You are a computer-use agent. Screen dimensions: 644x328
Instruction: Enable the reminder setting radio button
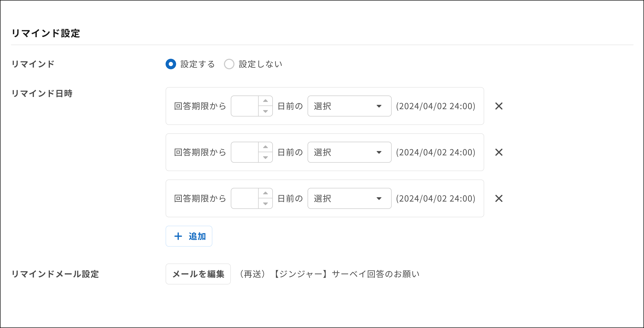pos(171,64)
